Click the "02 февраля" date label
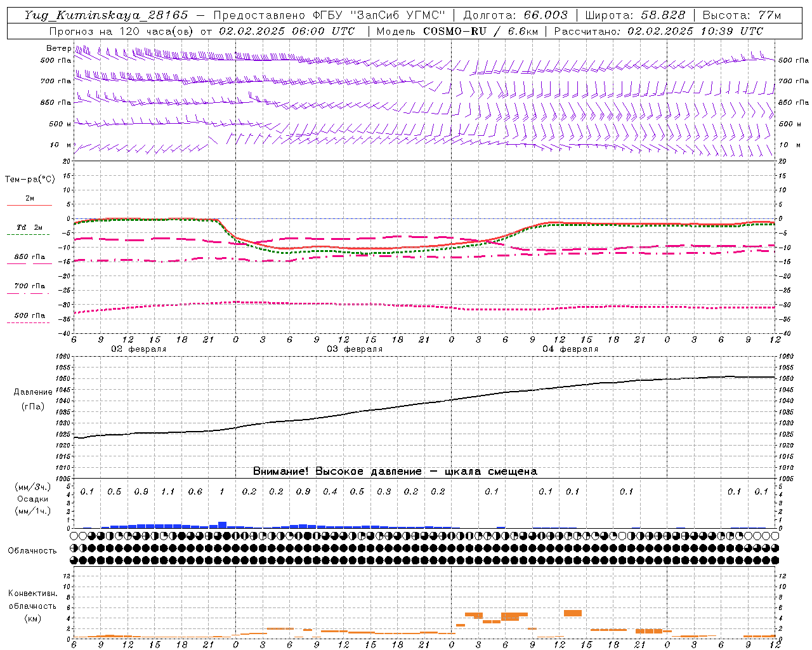The width and height of the screenshot is (812, 650). 139,349
